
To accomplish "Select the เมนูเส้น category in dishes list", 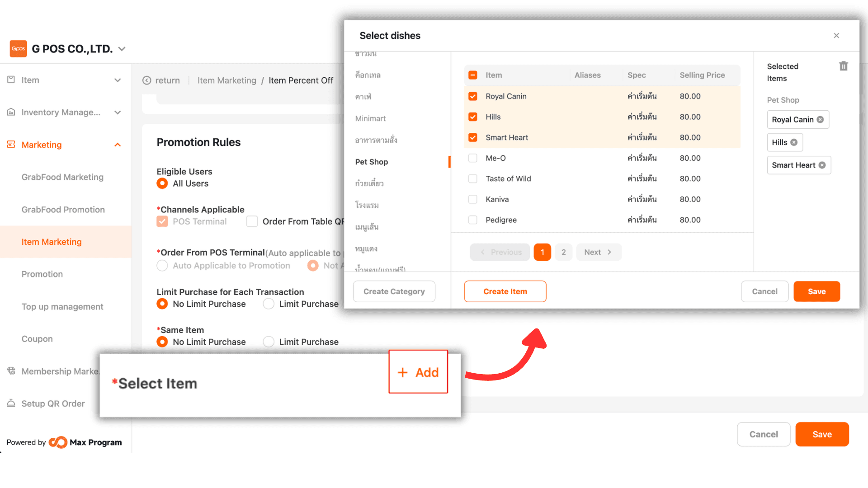I will 367,227.
